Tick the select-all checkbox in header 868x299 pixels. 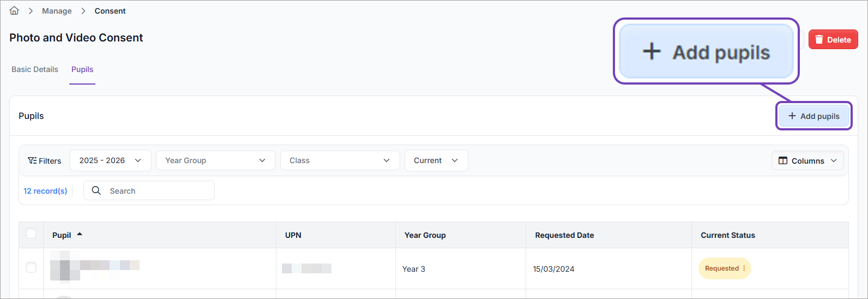tap(31, 234)
